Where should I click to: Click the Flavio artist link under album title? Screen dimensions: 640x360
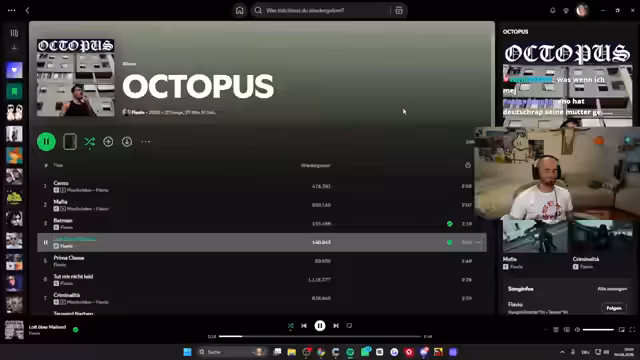[138, 112]
